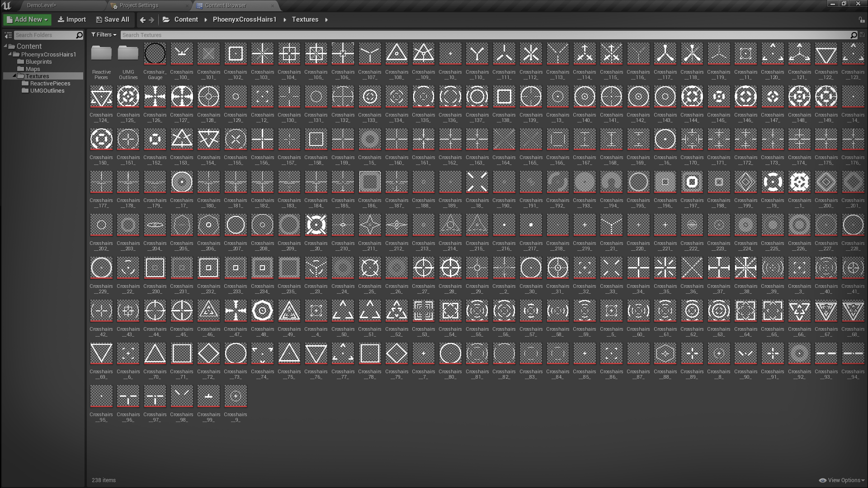Click Save All

coord(113,19)
